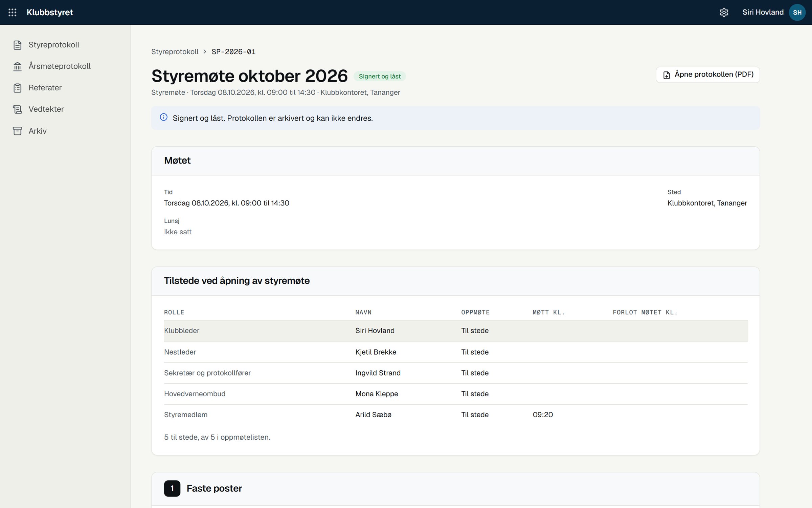Click the Styreprotokoll document icon in sidebar
812x508 pixels.
18,45
